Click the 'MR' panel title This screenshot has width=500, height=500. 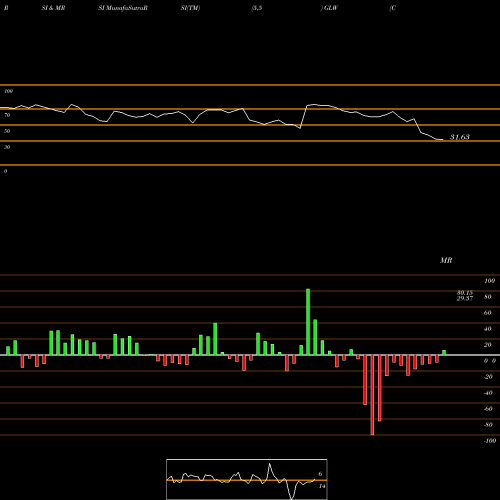click(x=446, y=260)
